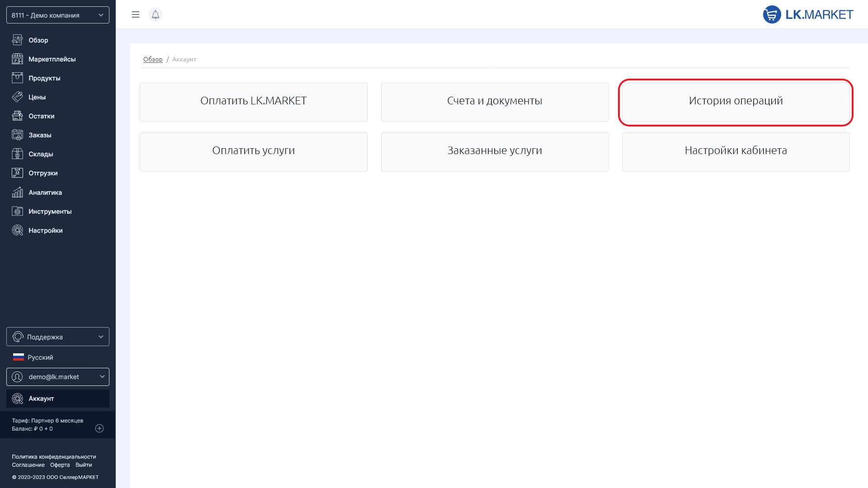Screen dimensions: 868x488
Task: Click the Маркетплейсы sidebar icon
Action: [x=17, y=59]
